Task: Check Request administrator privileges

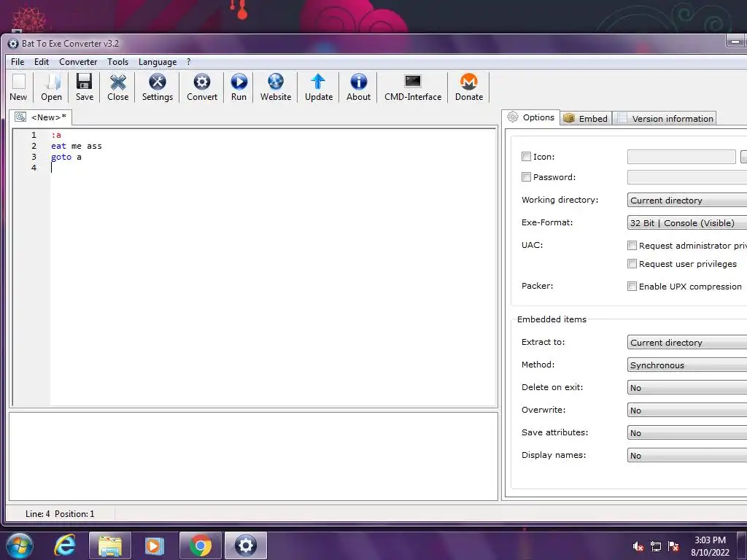Action: coord(632,246)
